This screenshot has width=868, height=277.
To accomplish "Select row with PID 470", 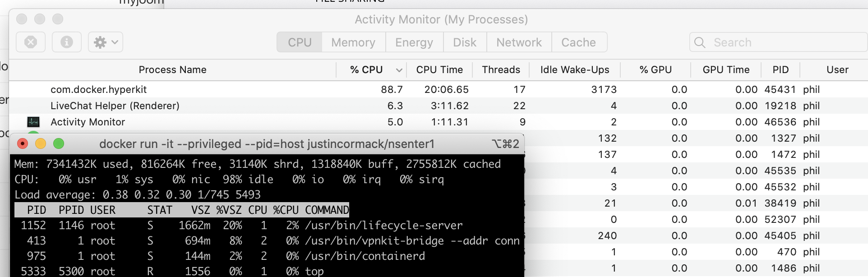I will (696, 252).
